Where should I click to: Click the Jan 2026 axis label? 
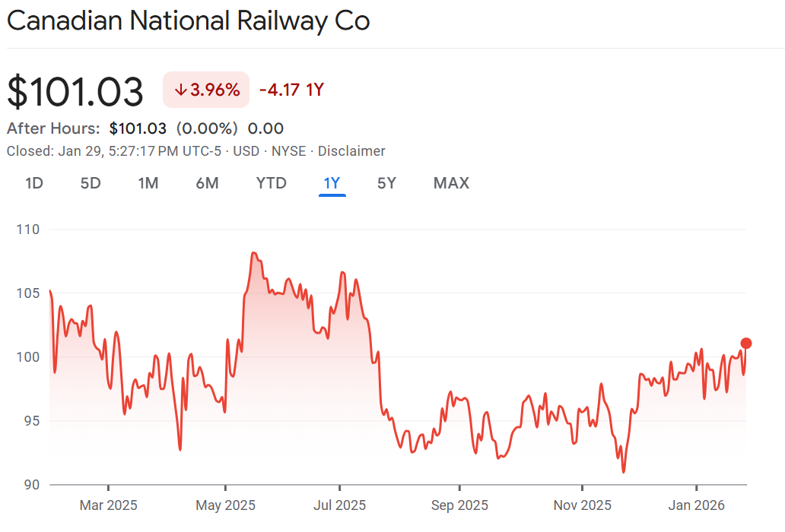coord(697,505)
